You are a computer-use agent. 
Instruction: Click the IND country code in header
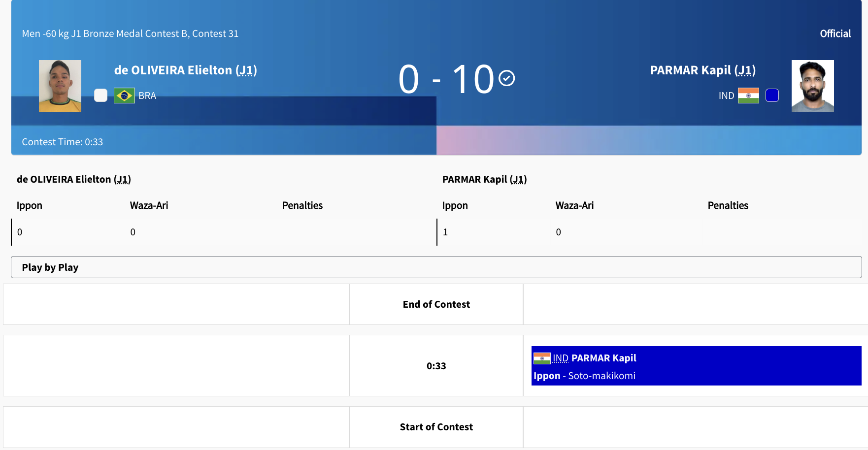pos(726,96)
